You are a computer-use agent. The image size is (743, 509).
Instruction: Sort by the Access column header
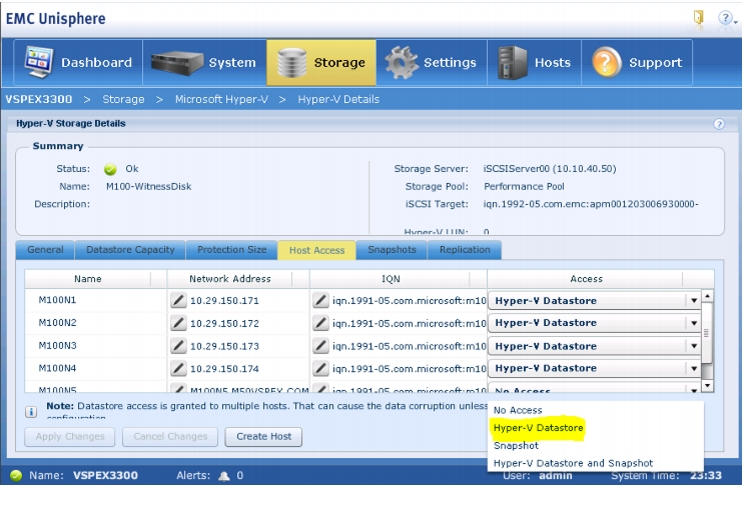586,279
